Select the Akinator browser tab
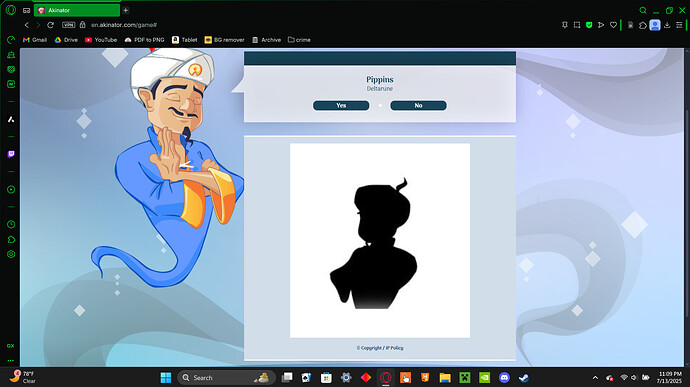This screenshot has height=387, width=690. point(77,10)
